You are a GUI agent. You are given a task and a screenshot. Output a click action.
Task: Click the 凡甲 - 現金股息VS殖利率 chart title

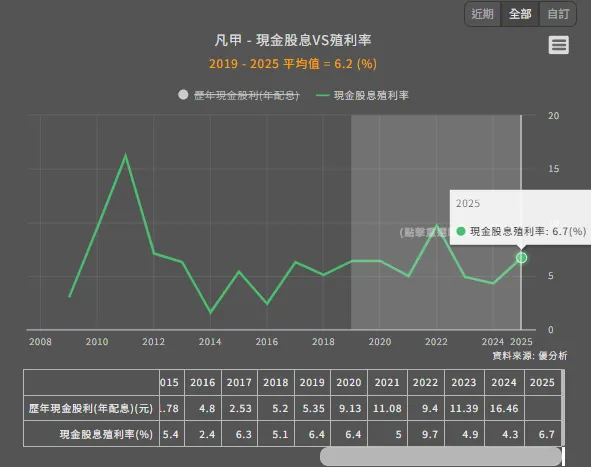[293, 40]
